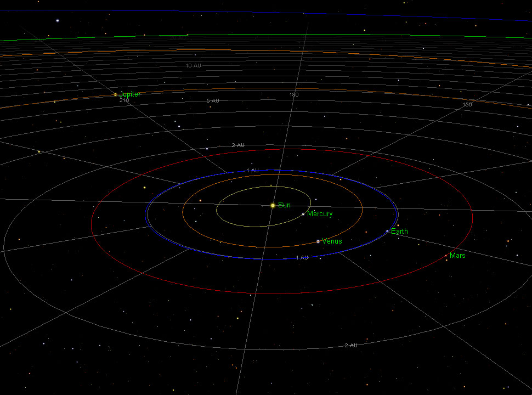This screenshot has height=395, width=532.
Task: Click the "10 AU" distance label
Action: (194, 65)
